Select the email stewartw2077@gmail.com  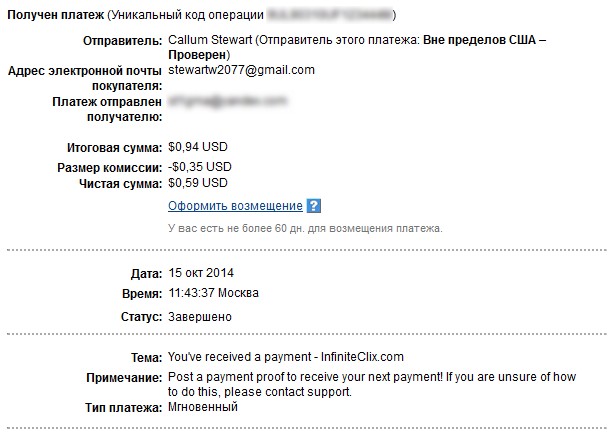(x=241, y=70)
